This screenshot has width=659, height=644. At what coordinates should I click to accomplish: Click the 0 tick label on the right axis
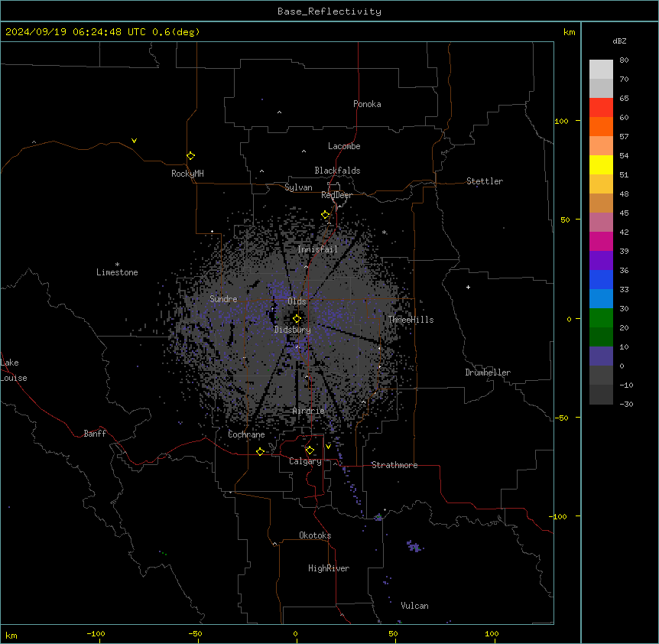pos(569,319)
